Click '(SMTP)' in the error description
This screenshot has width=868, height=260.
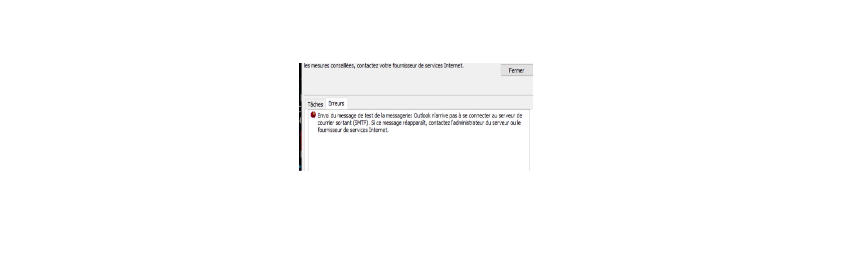click(361, 123)
